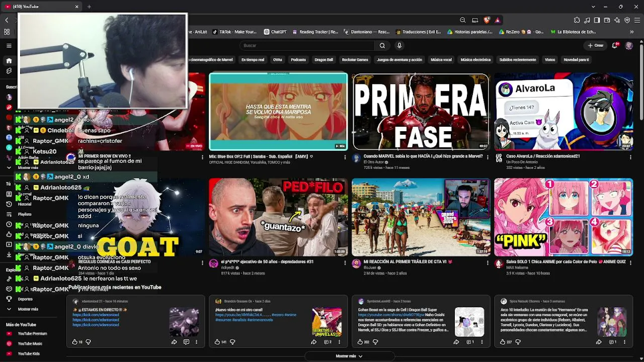Select the Rockstar Games category chip
Viewport: 644px width, 362px height.
pyautogui.click(x=355, y=60)
